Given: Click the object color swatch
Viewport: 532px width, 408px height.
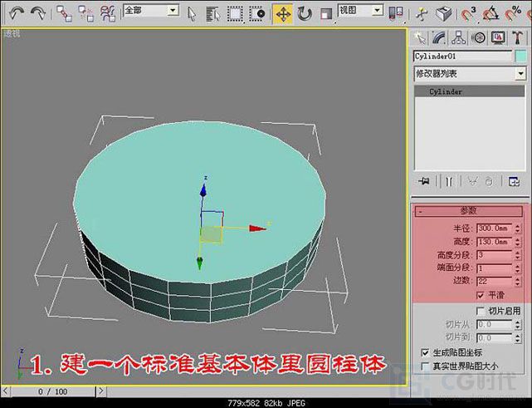Looking at the screenshot, I should click(520, 57).
